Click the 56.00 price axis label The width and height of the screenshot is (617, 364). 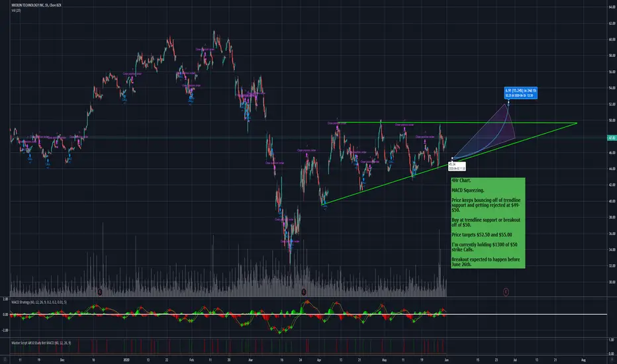612,71
